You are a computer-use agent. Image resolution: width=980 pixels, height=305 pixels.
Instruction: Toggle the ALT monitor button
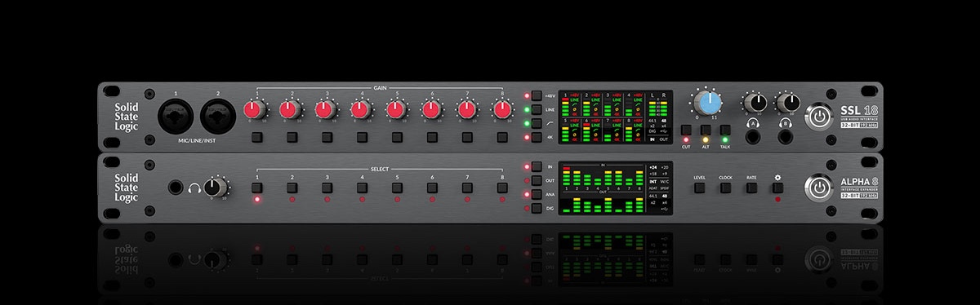coord(706,130)
